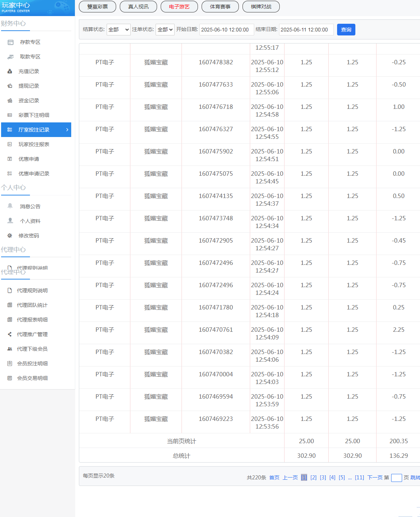Go to page [2] link
This screenshot has height=517, width=420.
point(313,478)
